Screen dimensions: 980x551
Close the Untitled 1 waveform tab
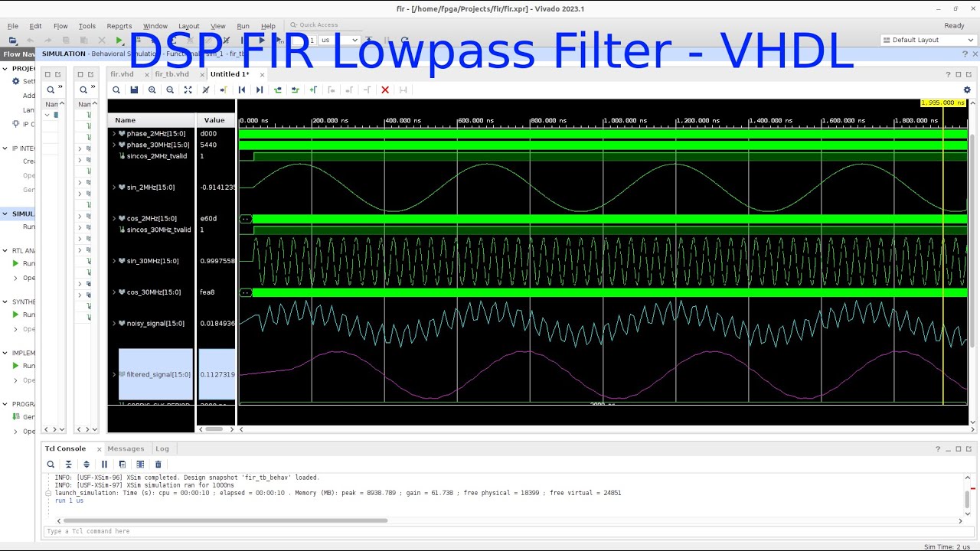coord(262,74)
